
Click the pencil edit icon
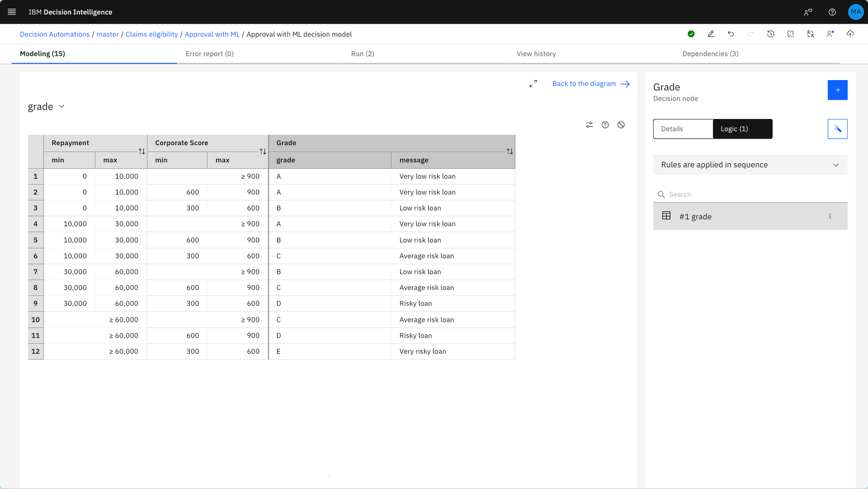pos(711,34)
